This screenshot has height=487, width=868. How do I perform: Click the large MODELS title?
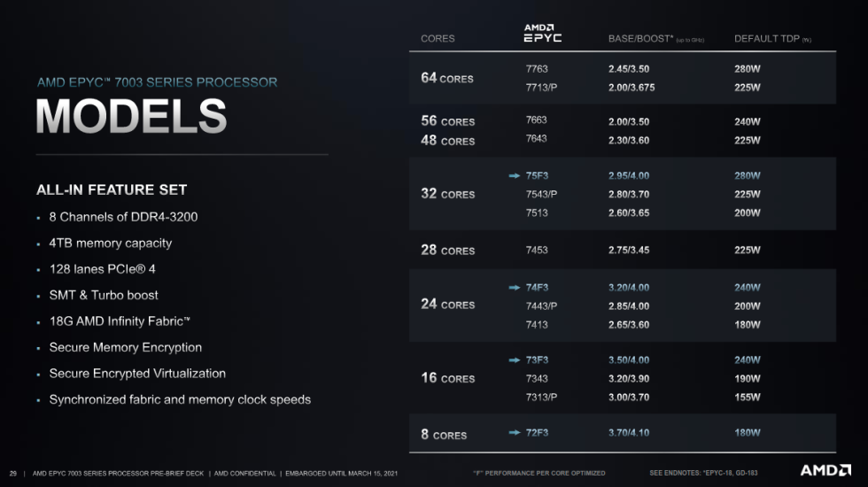tap(131, 116)
